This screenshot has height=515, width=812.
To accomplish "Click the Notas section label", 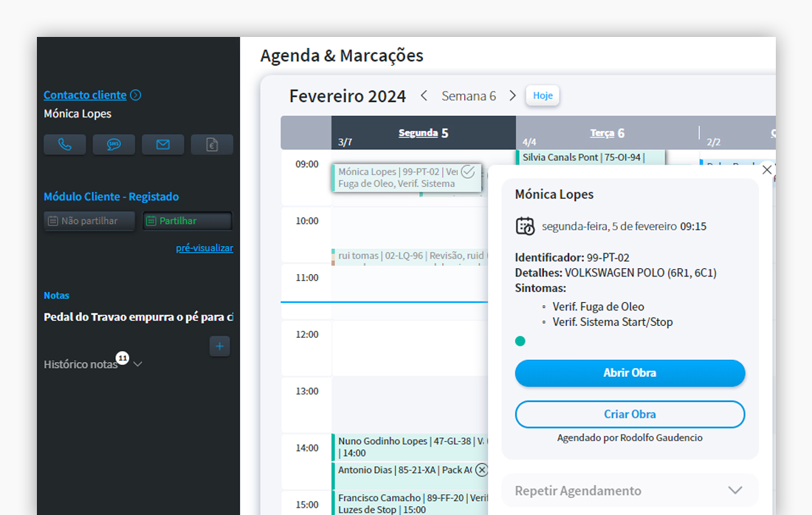I will tap(56, 296).
